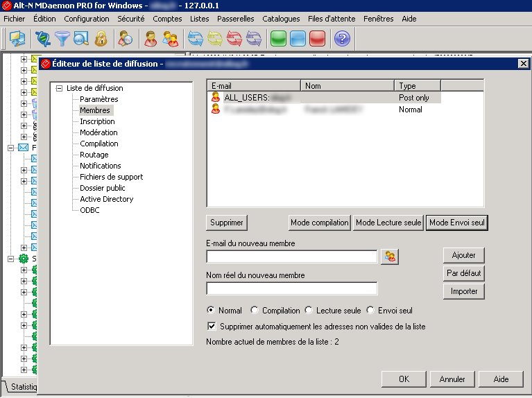532x398 pixels.
Task: Click the Aide button in the dialog
Action: [501, 379]
